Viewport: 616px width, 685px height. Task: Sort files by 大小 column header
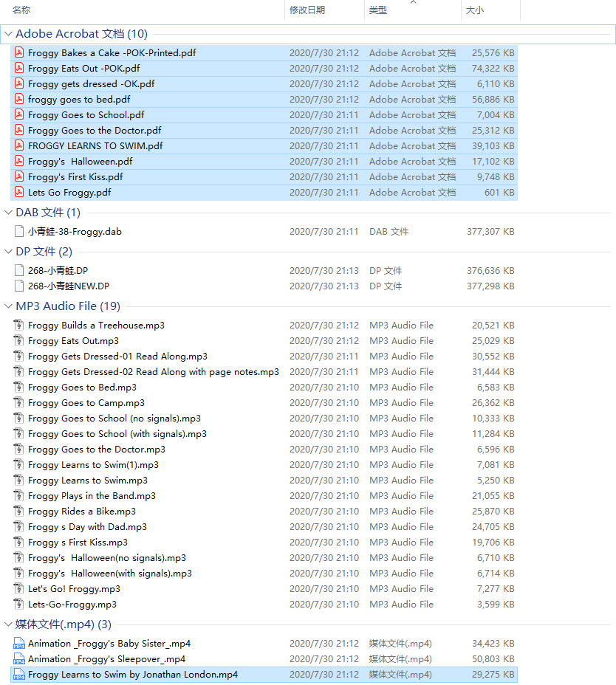click(x=475, y=10)
